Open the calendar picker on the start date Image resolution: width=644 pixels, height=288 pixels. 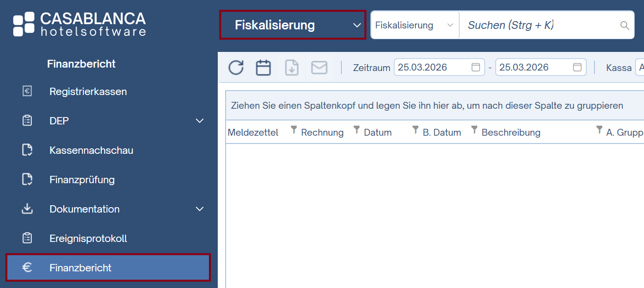475,67
